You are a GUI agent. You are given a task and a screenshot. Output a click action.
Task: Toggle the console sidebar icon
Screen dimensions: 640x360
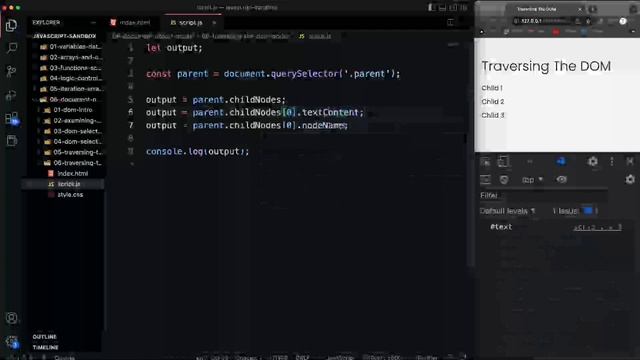(x=485, y=180)
